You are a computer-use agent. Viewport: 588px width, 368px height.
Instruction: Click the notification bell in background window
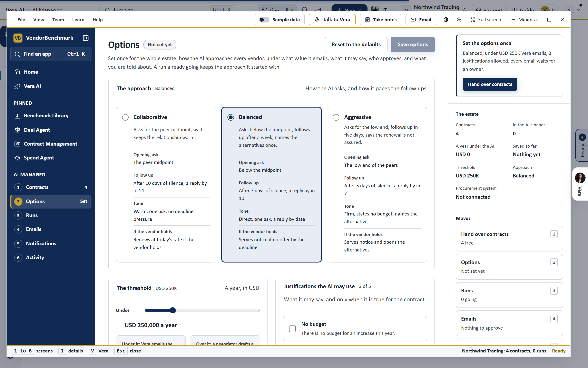coord(304,10)
